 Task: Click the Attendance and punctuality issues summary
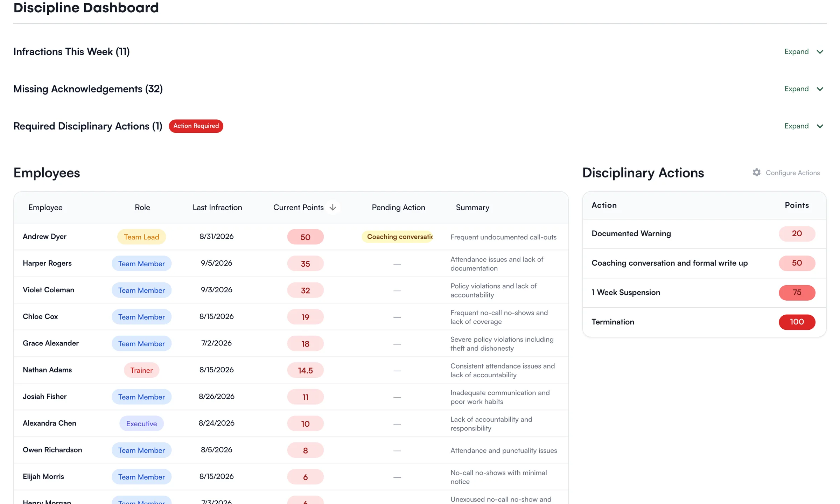[x=504, y=450]
